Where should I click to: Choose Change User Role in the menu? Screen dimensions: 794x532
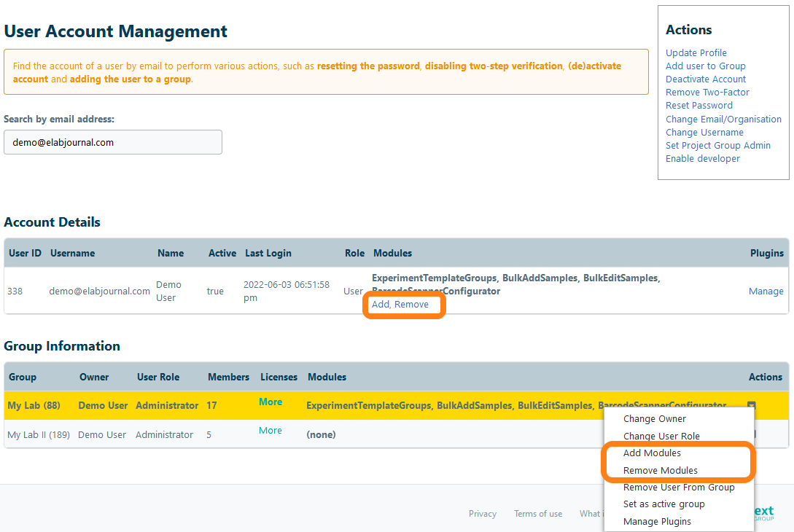click(661, 437)
